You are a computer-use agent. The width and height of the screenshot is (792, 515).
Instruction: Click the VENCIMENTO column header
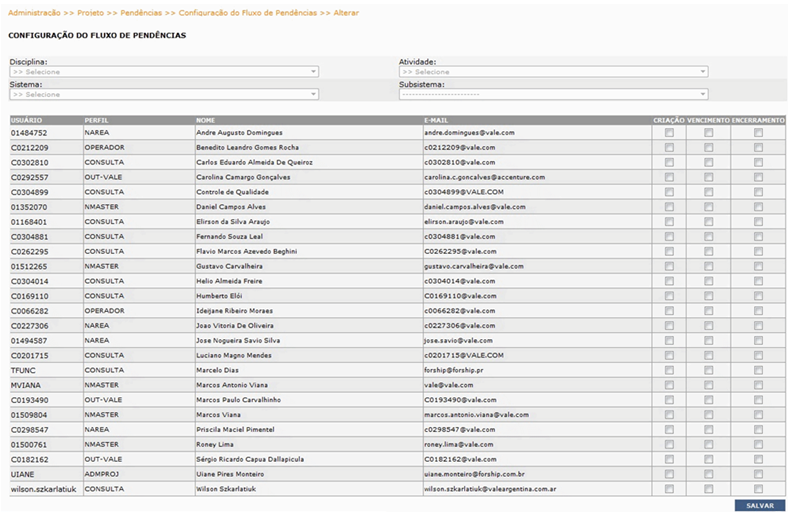point(708,120)
